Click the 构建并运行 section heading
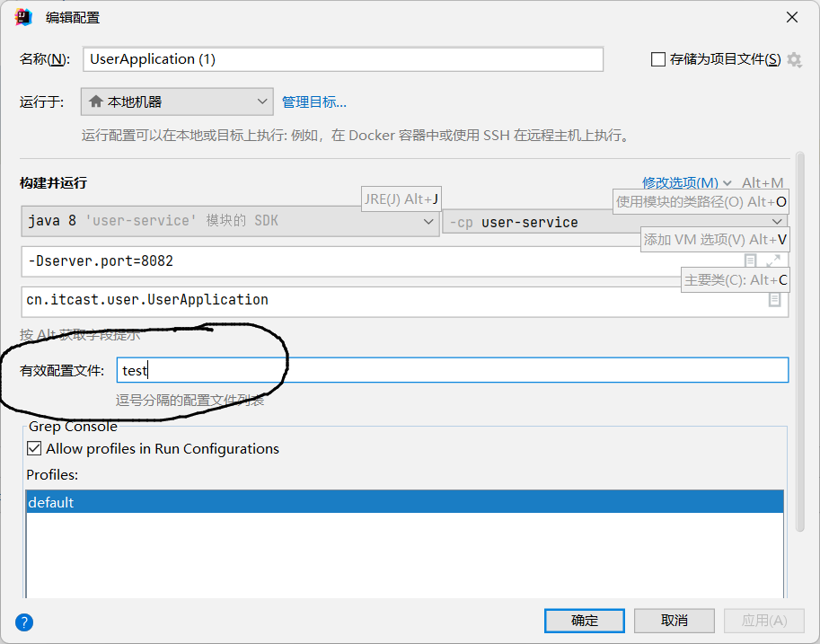Viewport: 820px width, 644px height. (53, 183)
